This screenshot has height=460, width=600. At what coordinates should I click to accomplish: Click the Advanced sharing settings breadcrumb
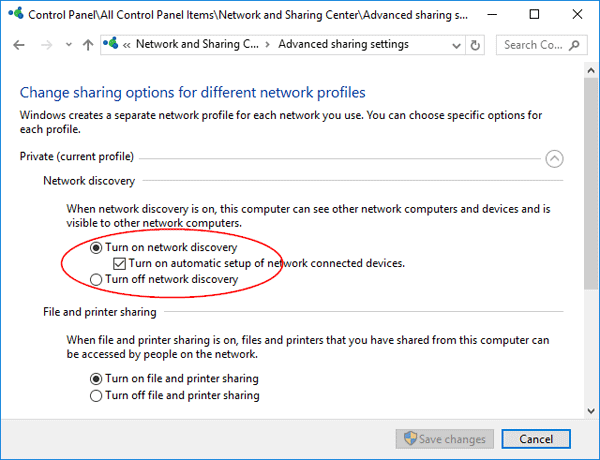click(x=343, y=45)
